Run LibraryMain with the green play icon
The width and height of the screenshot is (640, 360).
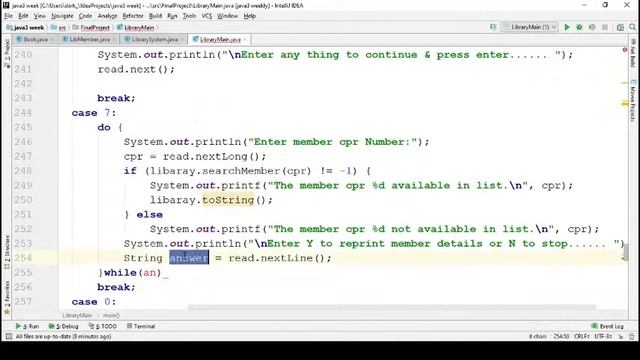click(567, 27)
